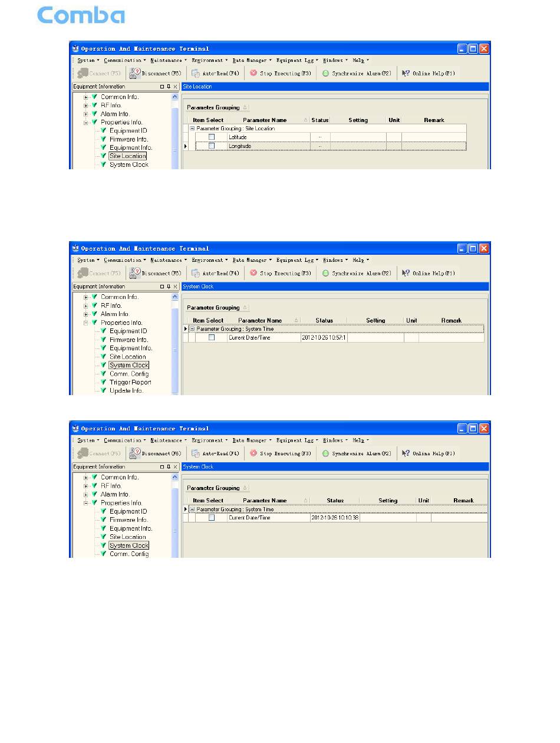Click the Parameter Grouping button in the top screenshot
Image resolution: width=560 pixels, height=743 pixels.
218,108
